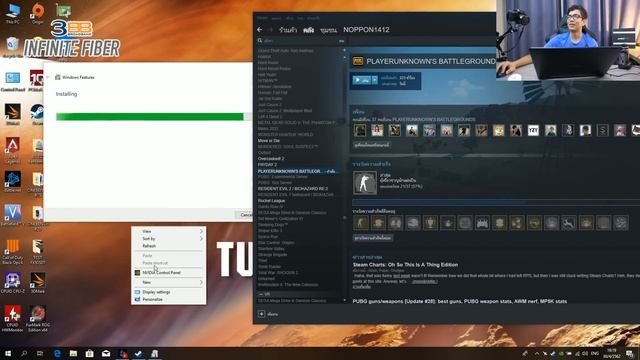The image size is (640, 360).
Task: Select Move or Die in library list
Action: [x=269, y=140]
